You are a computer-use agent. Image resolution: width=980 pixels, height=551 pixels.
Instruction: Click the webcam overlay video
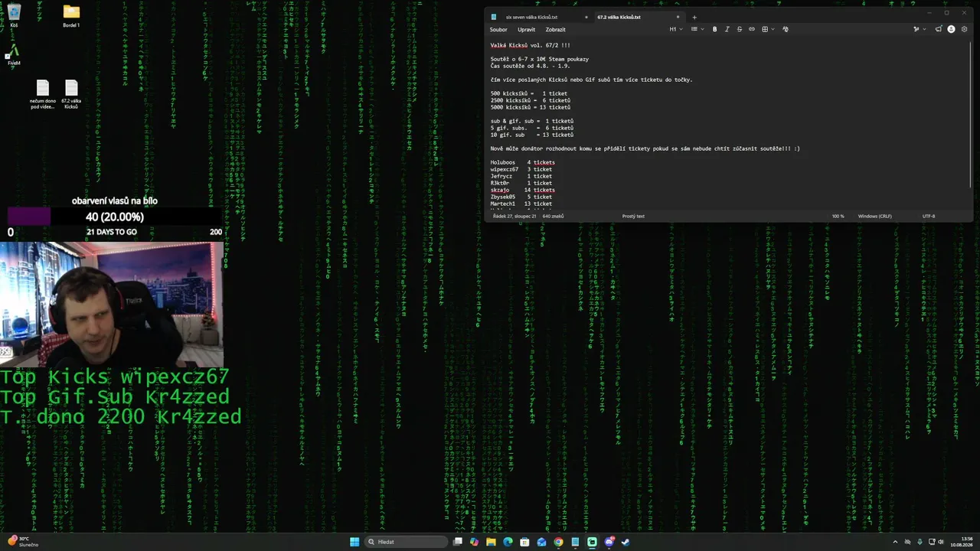point(112,305)
